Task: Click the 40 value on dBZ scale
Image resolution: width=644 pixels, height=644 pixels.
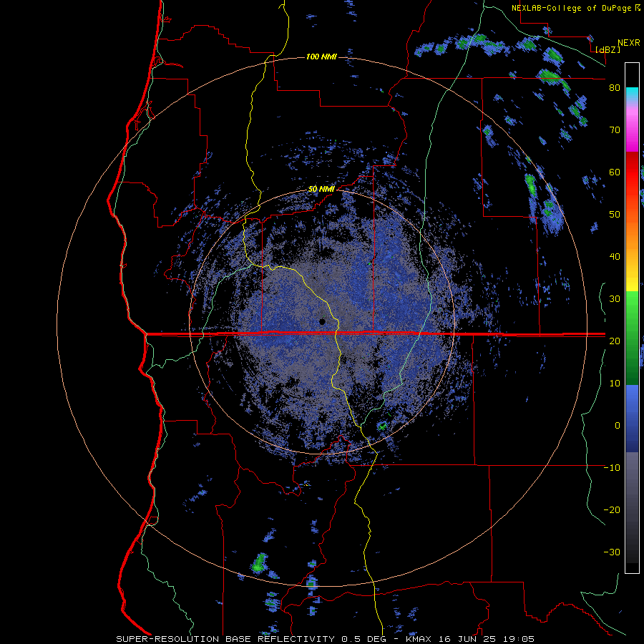Action: tap(615, 257)
